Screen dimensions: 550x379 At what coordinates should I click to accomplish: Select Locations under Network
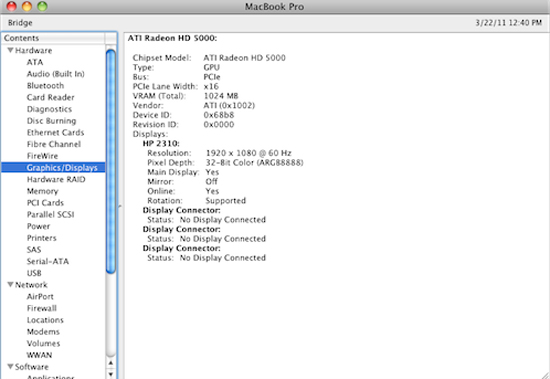coord(45,320)
